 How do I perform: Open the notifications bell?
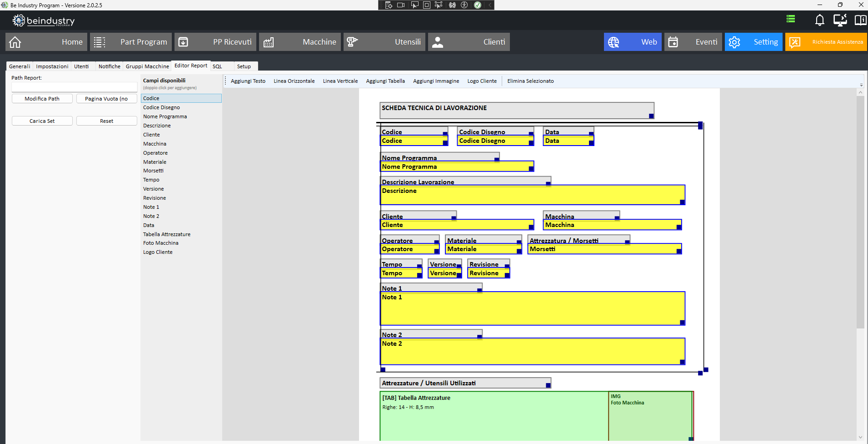[820, 20]
